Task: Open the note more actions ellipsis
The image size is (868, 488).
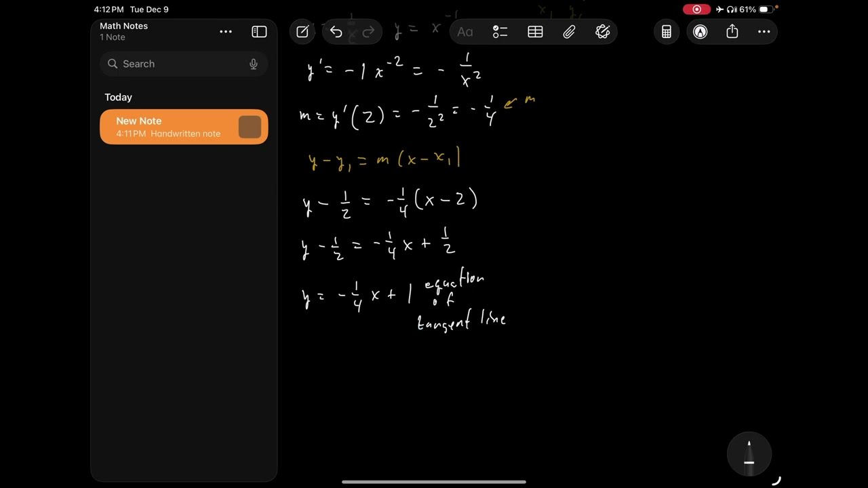Action: click(x=764, y=32)
